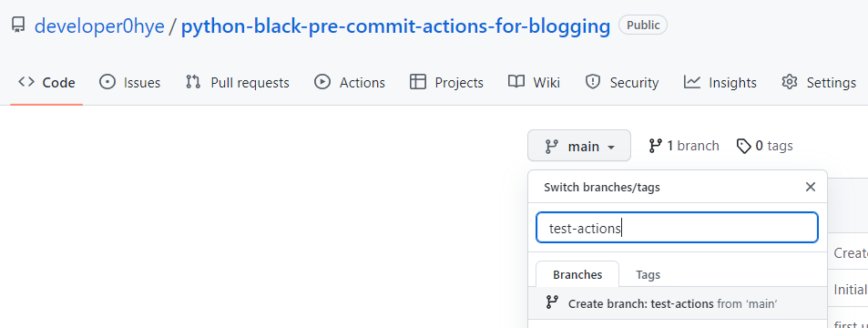This screenshot has width=868, height=328.
Task: Close the Switch branches/tags popup
Action: tap(811, 187)
